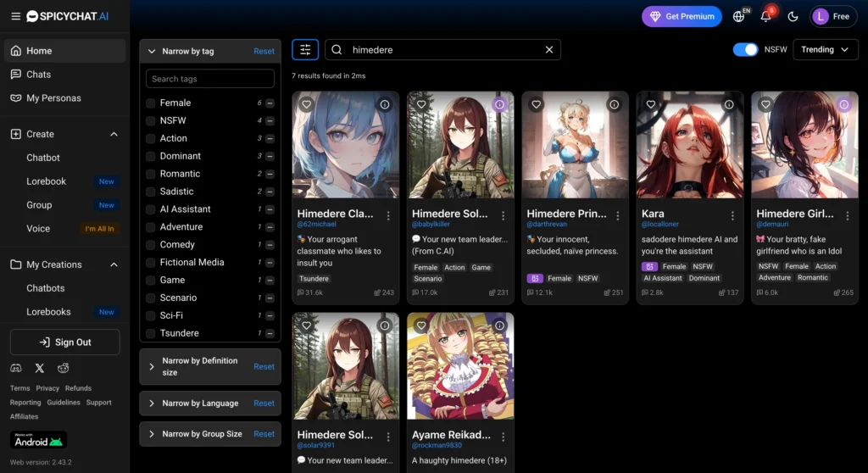Image resolution: width=868 pixels, height=473 pixels.
Task: Open info icon on Himedere Cla... card
Action: tap(385, 104)
